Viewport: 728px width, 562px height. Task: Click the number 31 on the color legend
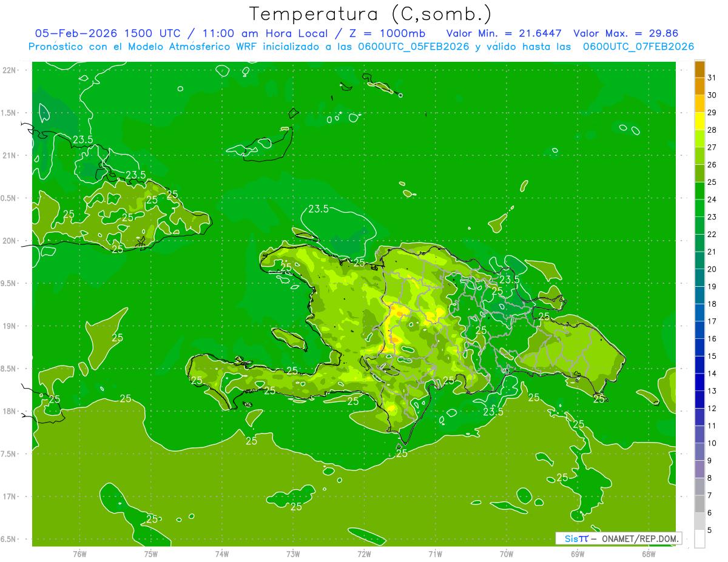click(712, 78)
